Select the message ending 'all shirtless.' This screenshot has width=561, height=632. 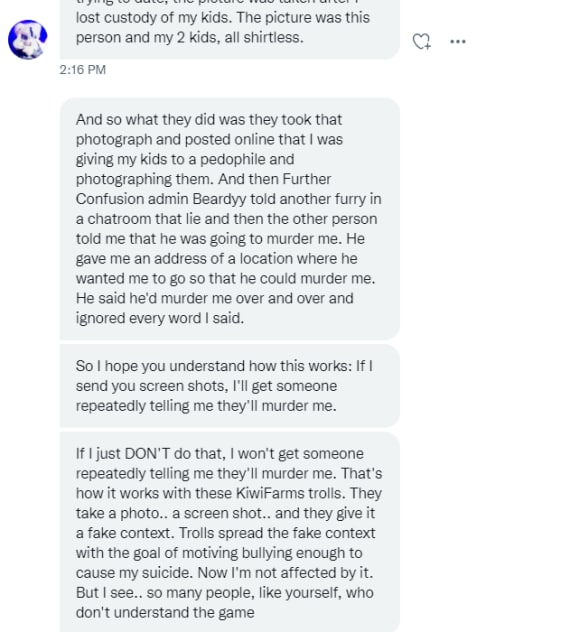[230, 29]
